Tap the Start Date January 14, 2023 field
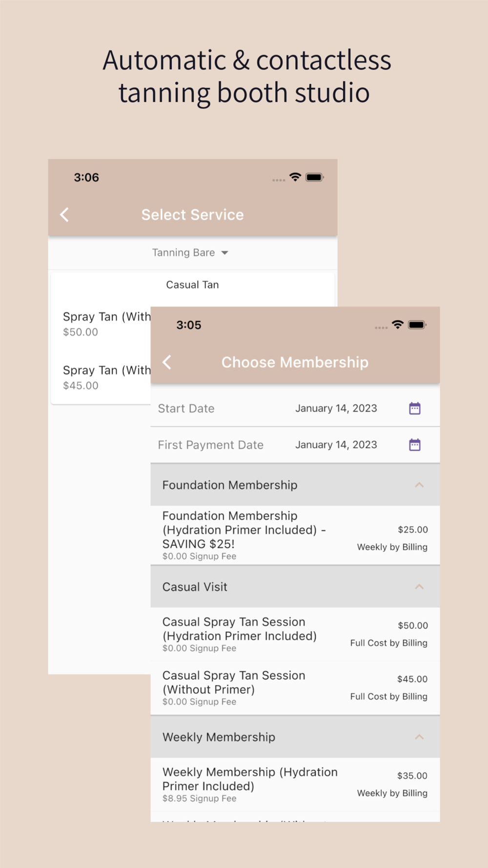 336,408
